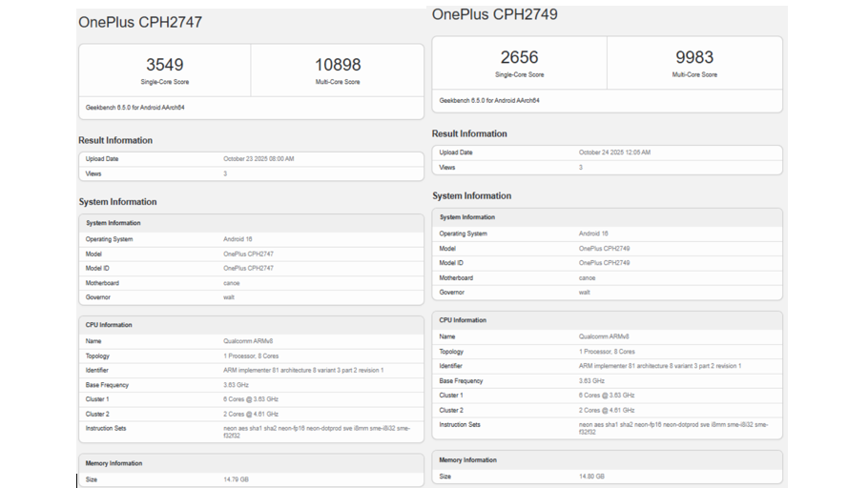Image resolution: width=868 pixels, height=488 pixels.
Task: Click the Result Information heading for CPH2747
Action: click(115, 140)
